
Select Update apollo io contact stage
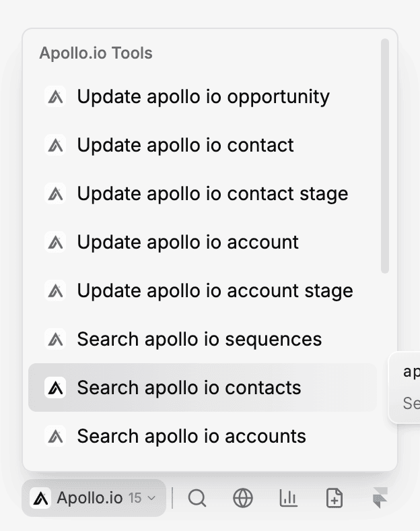point(213,193)
